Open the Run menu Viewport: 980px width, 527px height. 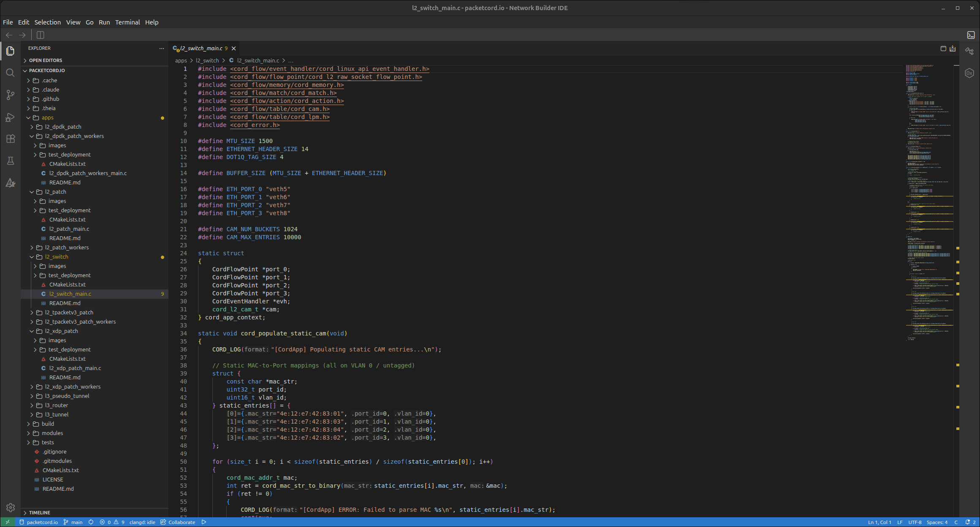tap(104, 22)
